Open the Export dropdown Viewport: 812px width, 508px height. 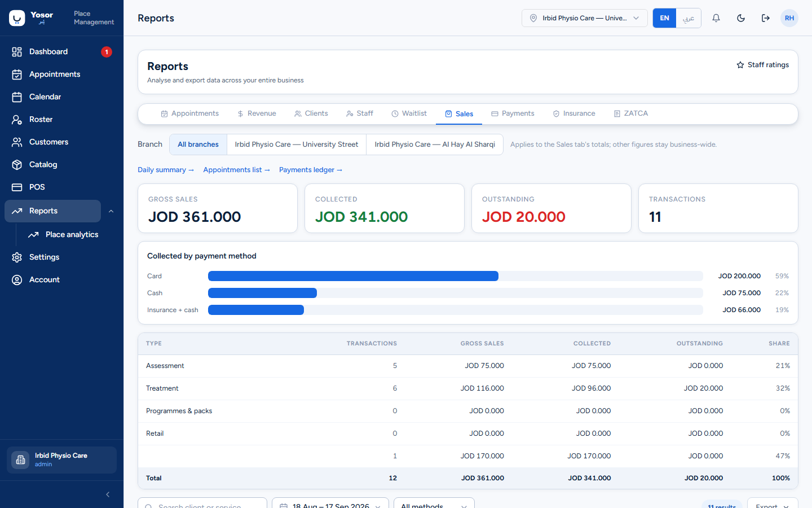point(773,504)
